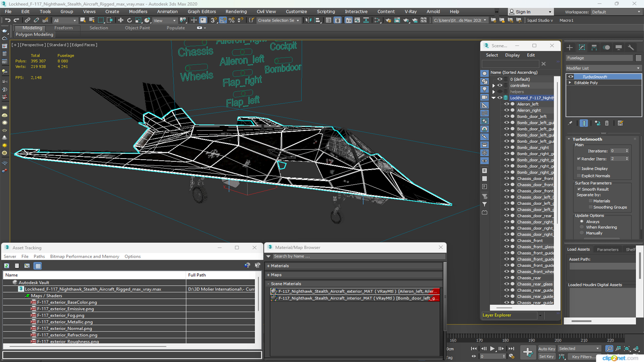The image size is (644, 362).
Task: Toggle Percent Snap in main toolbar
Action: coord(231,20)
